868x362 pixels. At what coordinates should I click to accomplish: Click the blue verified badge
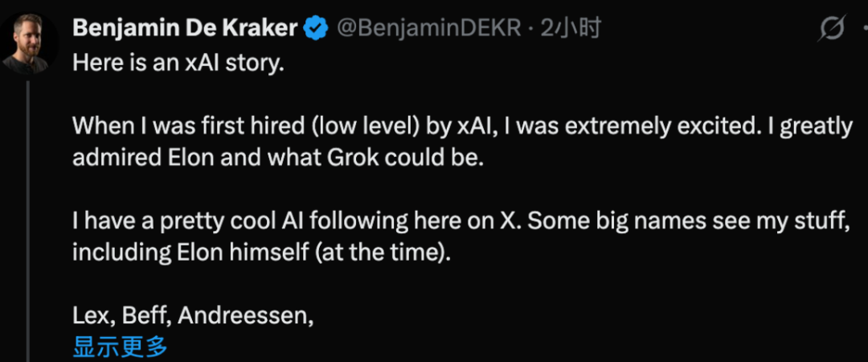coord(315,29)
